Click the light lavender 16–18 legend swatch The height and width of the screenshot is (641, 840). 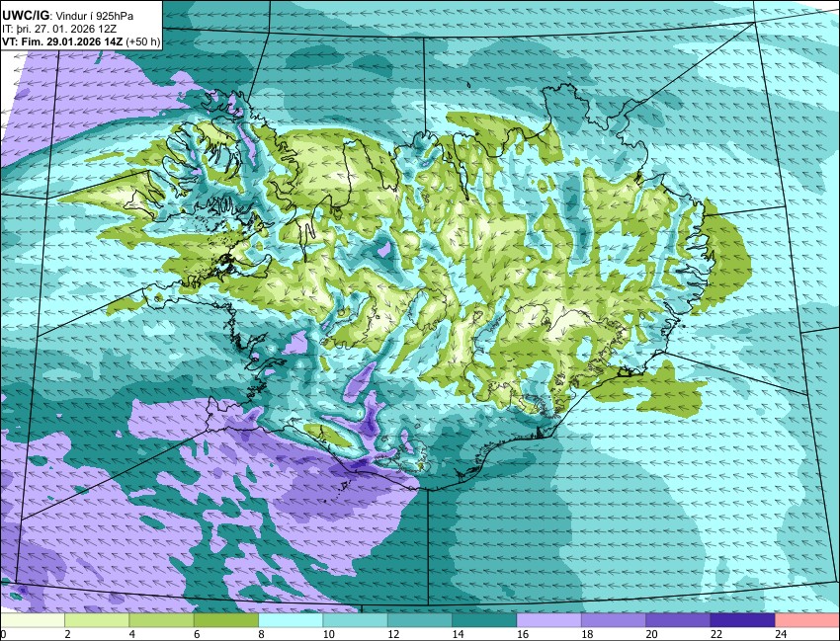[x=549, y=620]
